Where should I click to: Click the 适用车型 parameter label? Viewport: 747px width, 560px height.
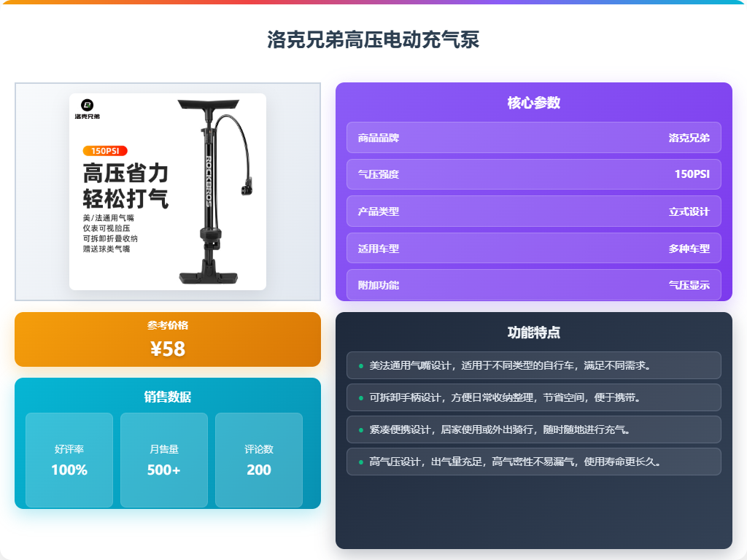pyautogui.click(x=379, y=249)
